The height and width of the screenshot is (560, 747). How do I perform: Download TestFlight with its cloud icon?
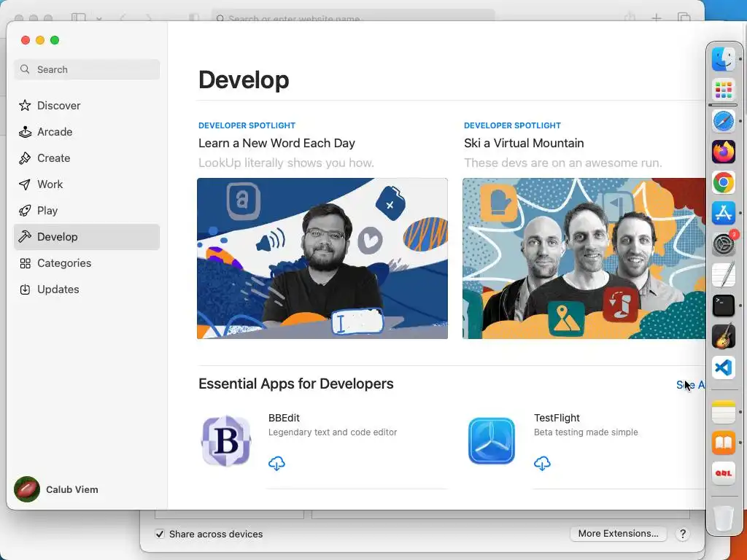click(542, 463)
